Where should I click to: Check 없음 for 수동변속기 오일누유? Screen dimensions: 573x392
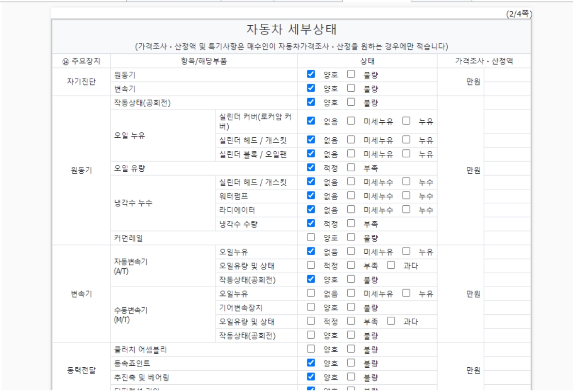pos(311,294)
